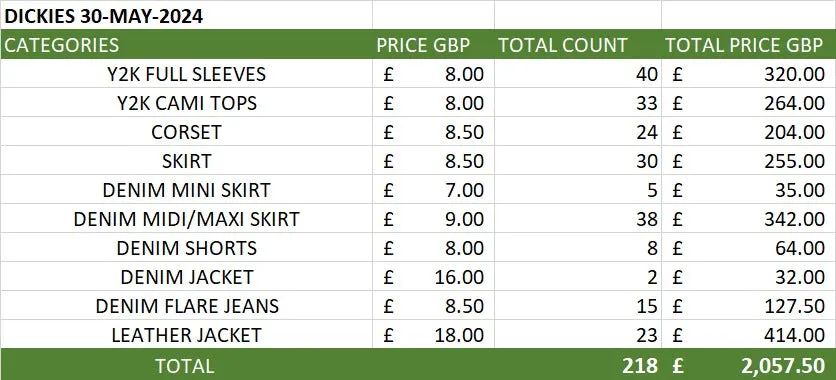Select the DENIM FLARE JEANS cell
The image size is (836, 380).
[186, 306]
